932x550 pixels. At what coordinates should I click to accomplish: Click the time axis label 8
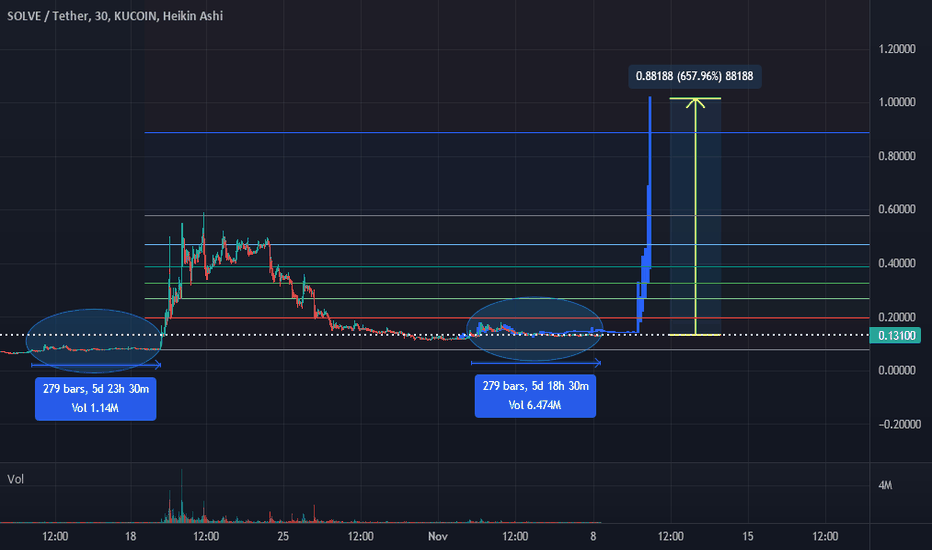pos(593,536)
